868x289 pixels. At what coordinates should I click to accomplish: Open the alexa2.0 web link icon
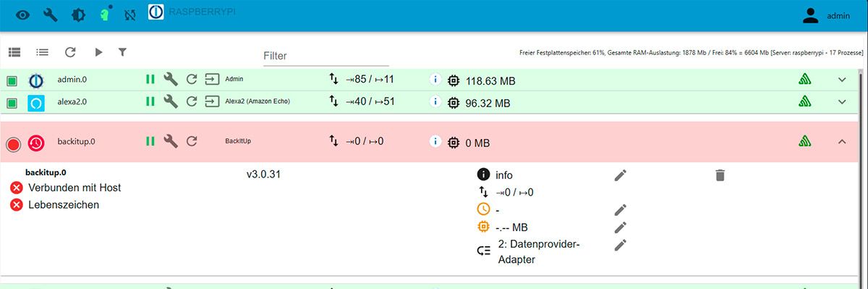[x=212, y=101]
